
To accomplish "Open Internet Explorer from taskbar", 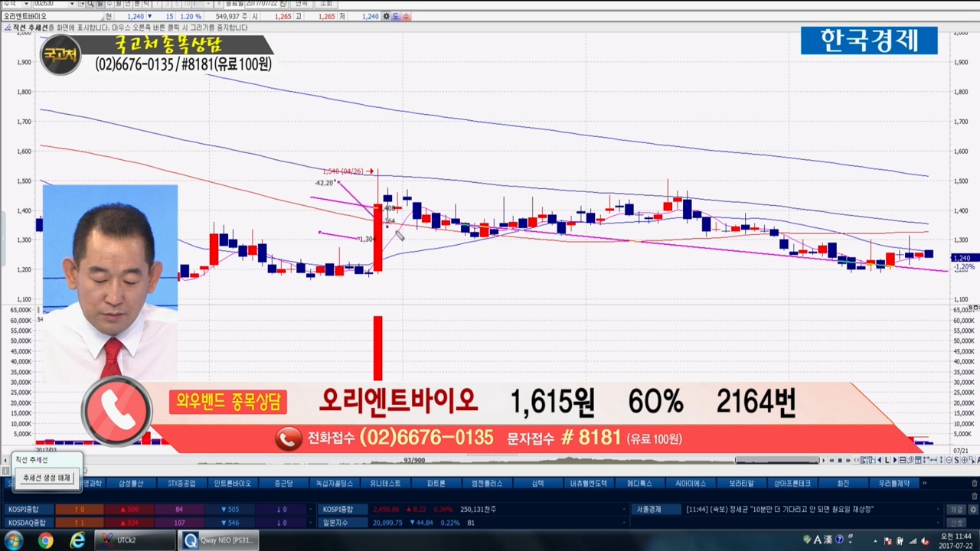I will tap(77, 540).
